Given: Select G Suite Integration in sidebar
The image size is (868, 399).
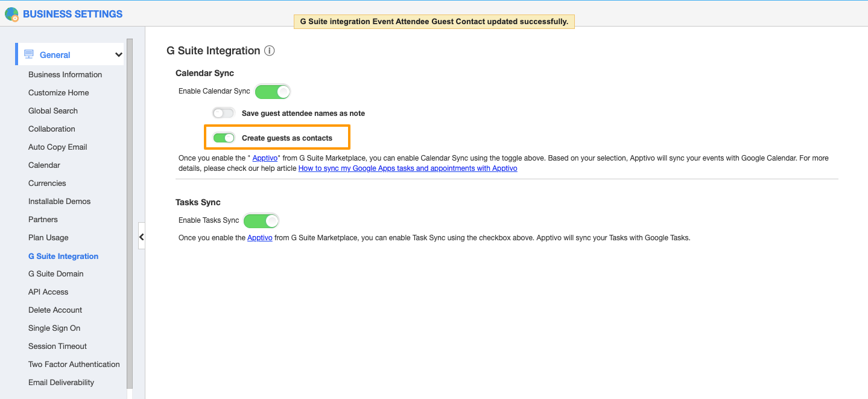Looking at the screenshot, I should 63,256.
